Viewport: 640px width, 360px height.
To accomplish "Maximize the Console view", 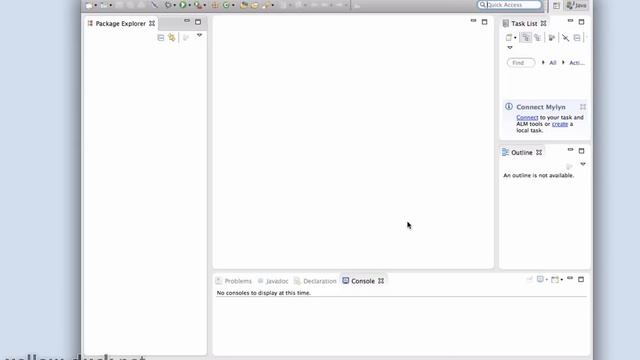I will click(x=581, y=280).
